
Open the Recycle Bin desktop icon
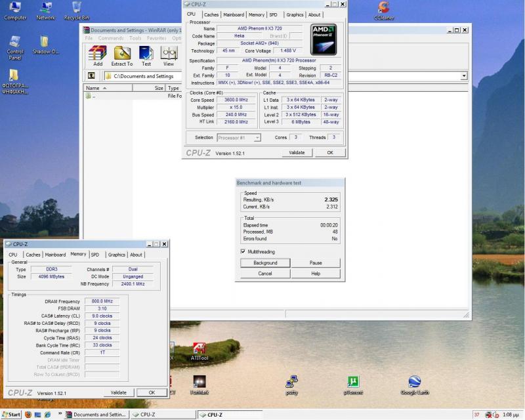pyautogui.click(x=77, y=9)
